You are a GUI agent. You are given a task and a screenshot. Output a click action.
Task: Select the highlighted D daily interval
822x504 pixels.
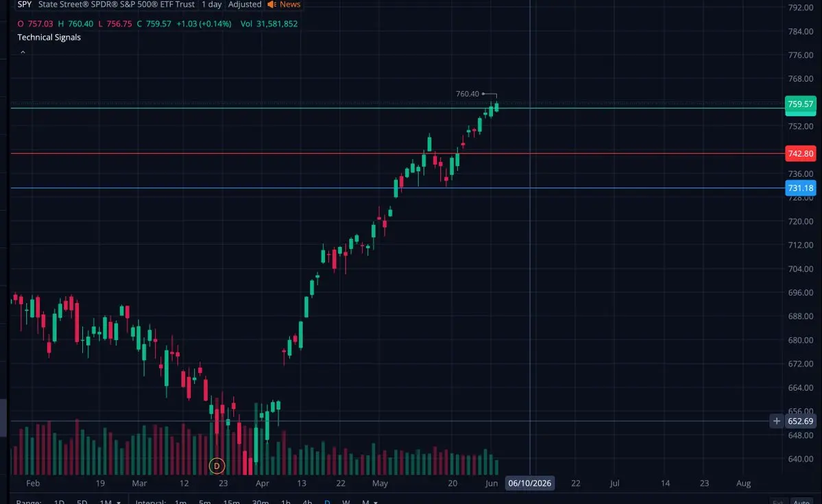point(327,501)
